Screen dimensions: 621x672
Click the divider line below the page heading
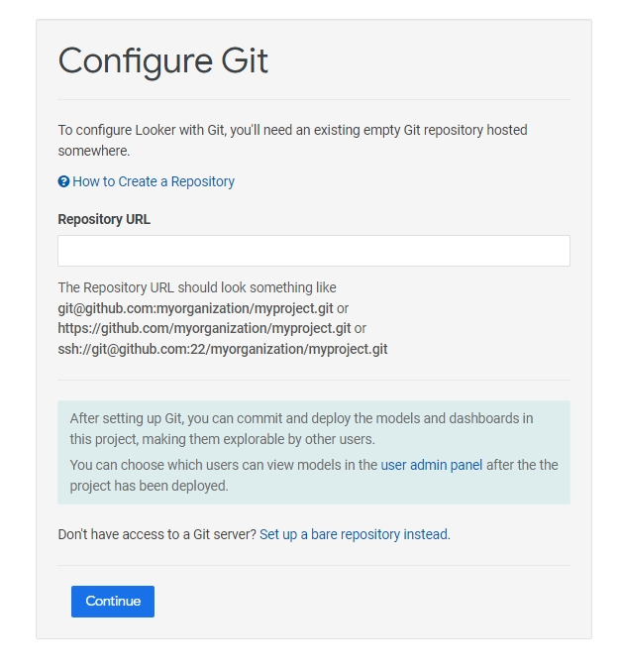(x=313, y=99)
